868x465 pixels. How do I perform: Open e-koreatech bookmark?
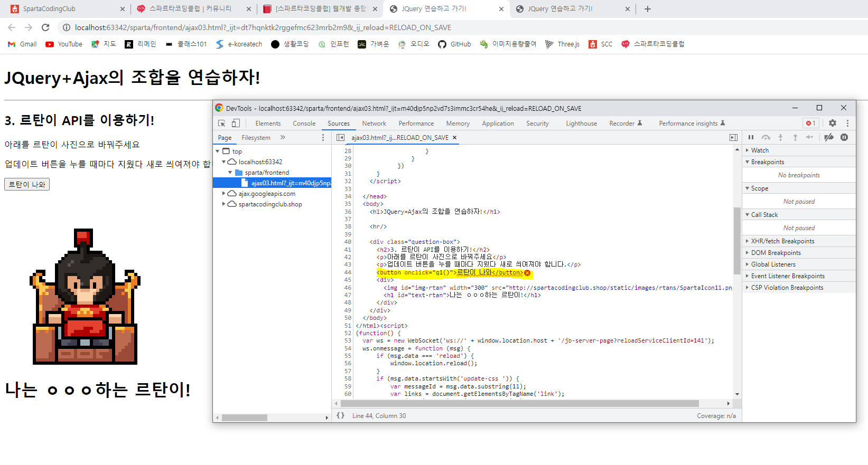pos(239,44)
